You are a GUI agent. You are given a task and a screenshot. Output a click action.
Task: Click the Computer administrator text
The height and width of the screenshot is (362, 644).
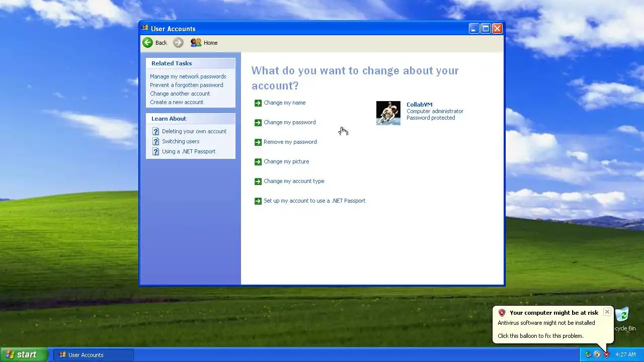tap(435, 111)
